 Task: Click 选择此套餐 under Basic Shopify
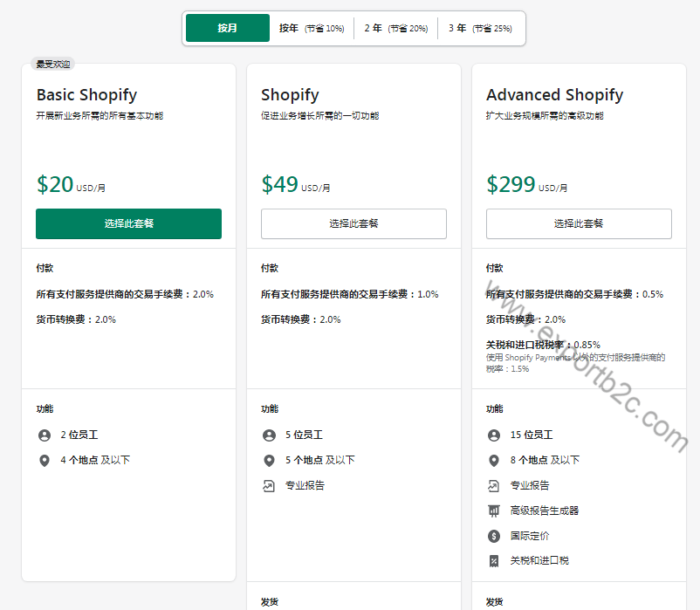(128, 223)
